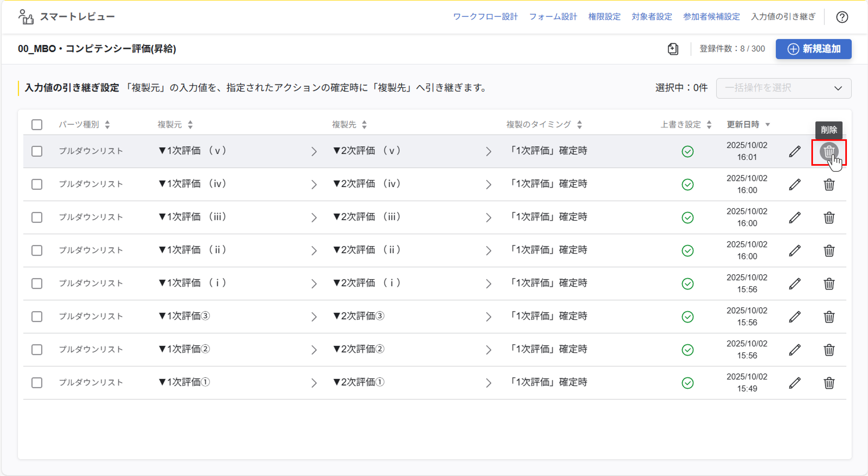Sort by 更新日時 column arrow
The height and width of the screenshot is (476, 868).
point(768,125)
